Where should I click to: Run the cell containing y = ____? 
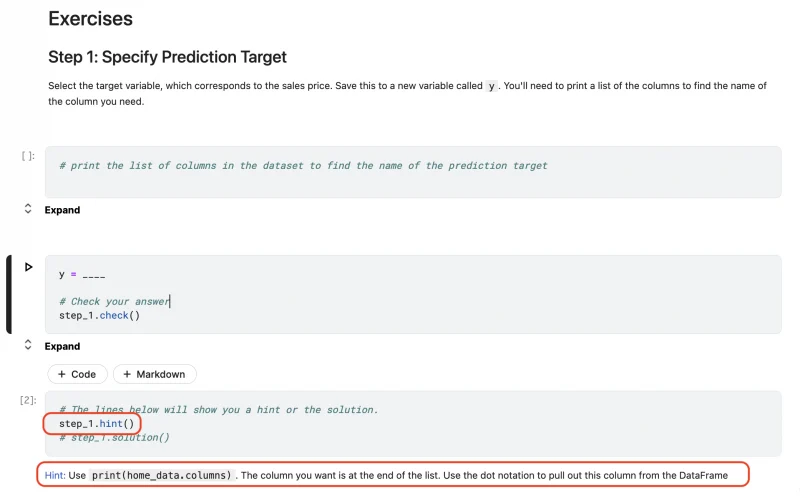click(28, 267)
